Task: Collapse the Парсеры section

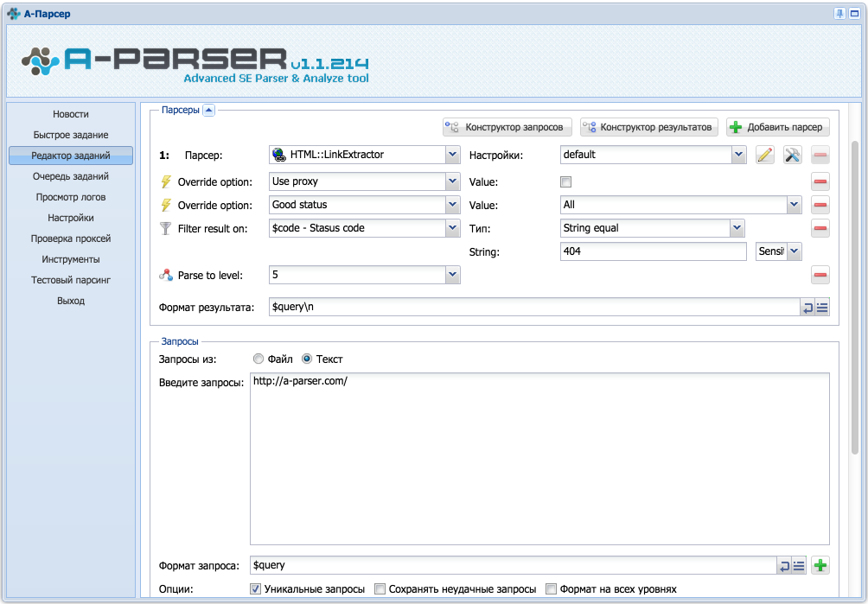Action: tap(208, 110)
